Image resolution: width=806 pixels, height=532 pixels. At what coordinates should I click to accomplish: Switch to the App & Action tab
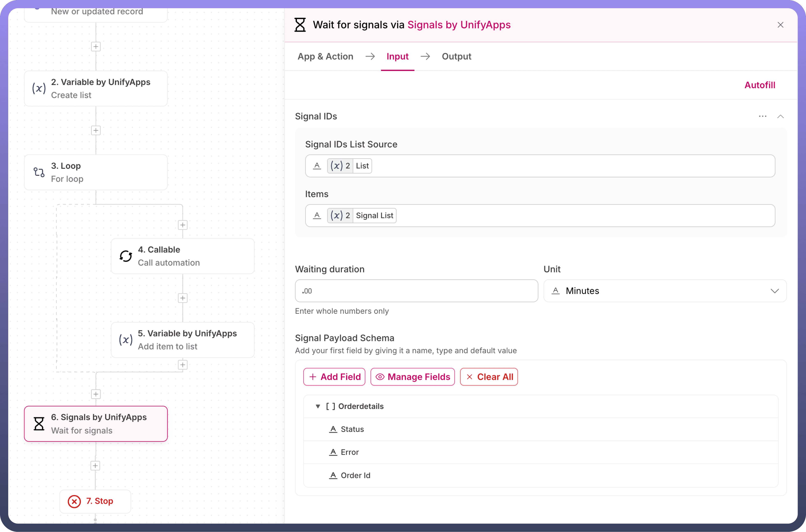pos(325,56)
